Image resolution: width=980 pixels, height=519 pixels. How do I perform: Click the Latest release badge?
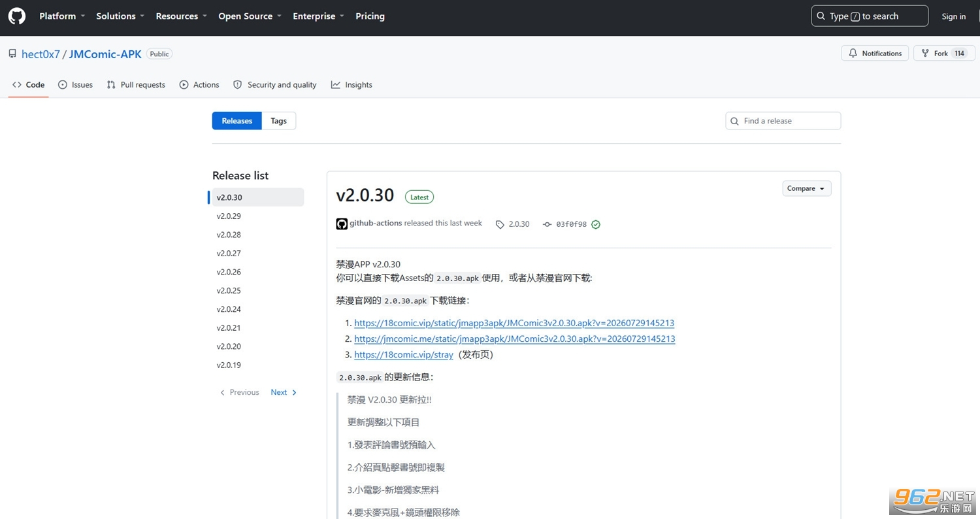(419, 197)
